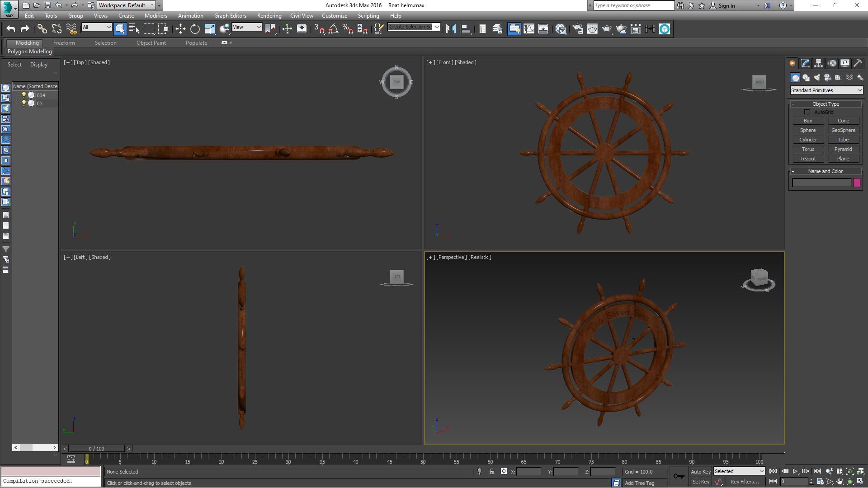The image size is (868, 488).
Task: Click the Pyramid button
Action: point(843,149)
